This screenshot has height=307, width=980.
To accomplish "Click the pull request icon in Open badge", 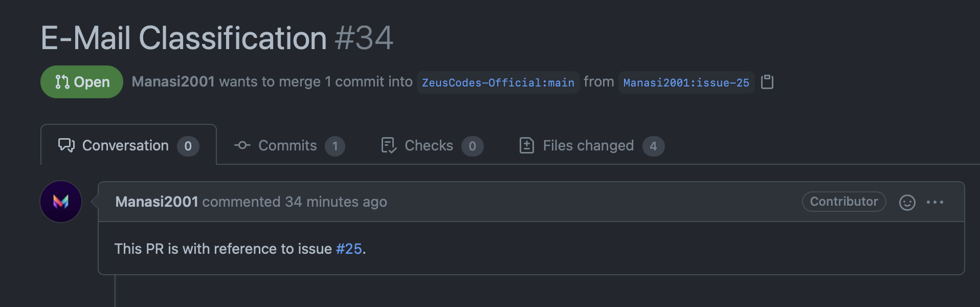I will click(62, 82).
